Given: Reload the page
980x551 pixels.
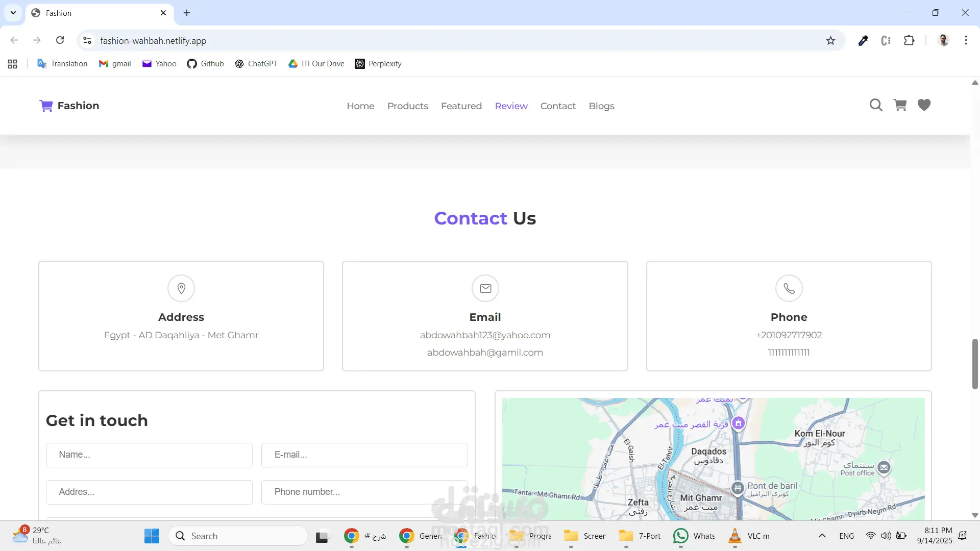Looking at the screenshot, I should (60, 40).
